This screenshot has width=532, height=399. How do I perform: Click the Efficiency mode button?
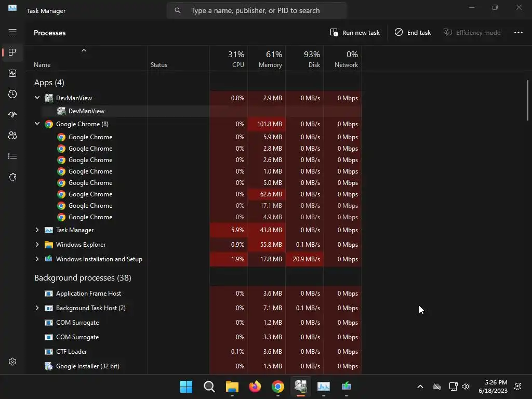[x=472, y=33]
